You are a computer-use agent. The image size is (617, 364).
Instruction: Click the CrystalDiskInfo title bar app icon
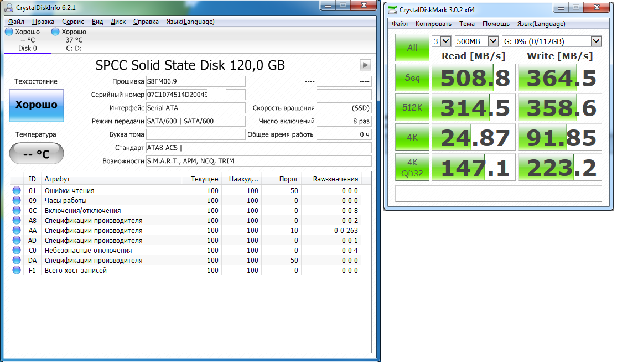9,7
